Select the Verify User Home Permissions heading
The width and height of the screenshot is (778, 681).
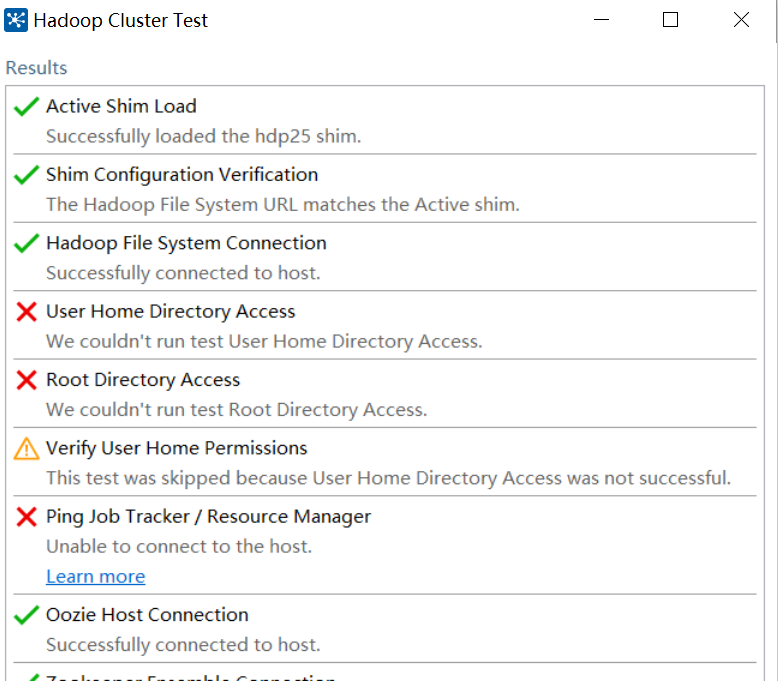[177, 448]
